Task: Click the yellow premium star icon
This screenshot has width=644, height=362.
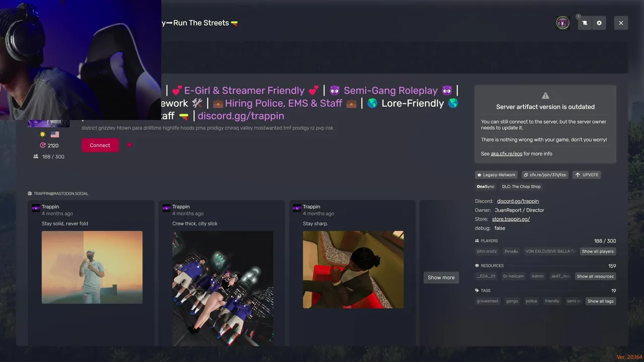Action: (x=43, y=134)
